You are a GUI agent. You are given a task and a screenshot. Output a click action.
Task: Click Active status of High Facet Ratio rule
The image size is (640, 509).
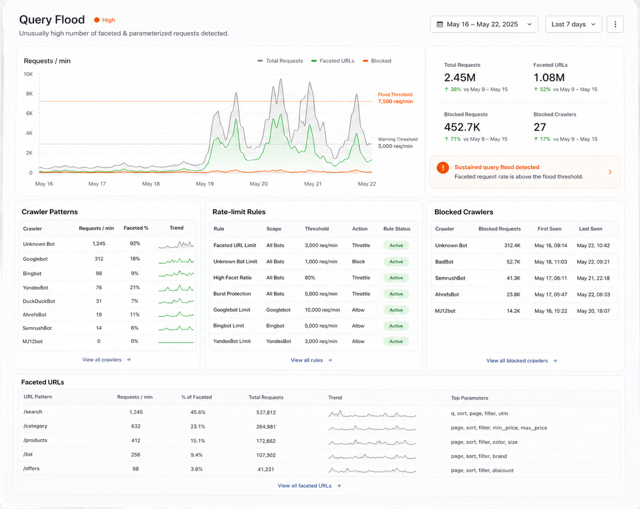[x=396, y=278]
